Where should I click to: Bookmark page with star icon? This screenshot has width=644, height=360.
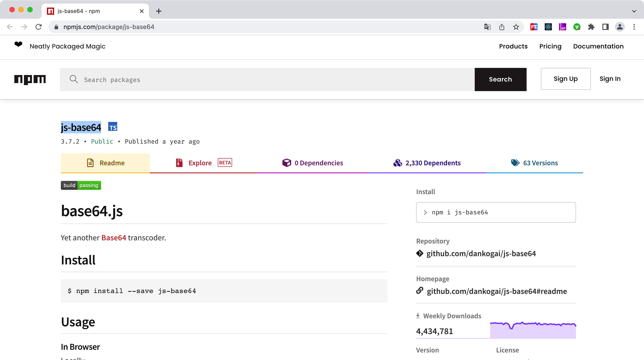[x=516, y=27]
